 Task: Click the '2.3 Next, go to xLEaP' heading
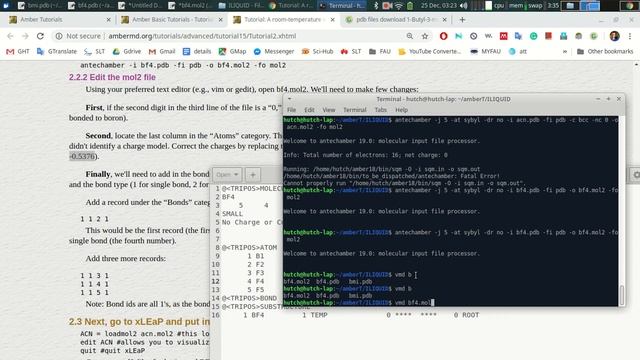click(139, 322)
